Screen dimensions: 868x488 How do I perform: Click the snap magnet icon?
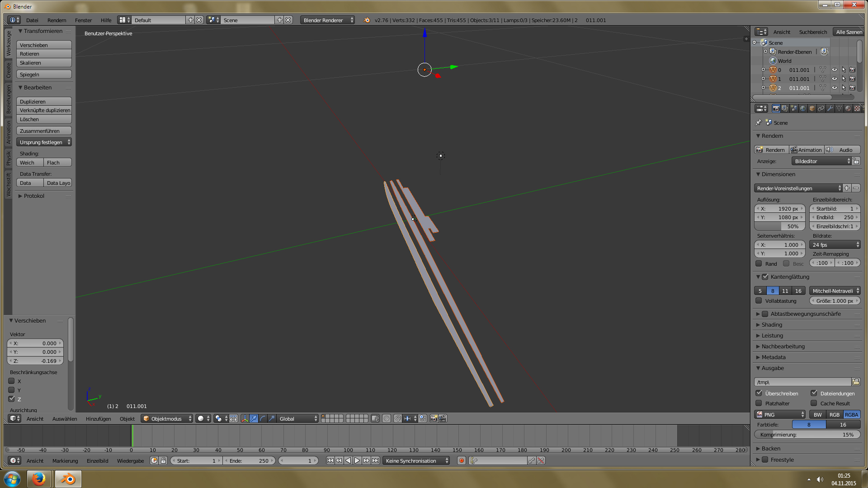397,419
